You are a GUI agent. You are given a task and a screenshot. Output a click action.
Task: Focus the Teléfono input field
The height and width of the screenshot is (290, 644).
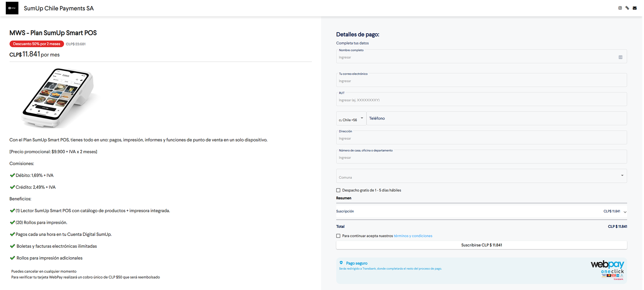tap(497, 118)
